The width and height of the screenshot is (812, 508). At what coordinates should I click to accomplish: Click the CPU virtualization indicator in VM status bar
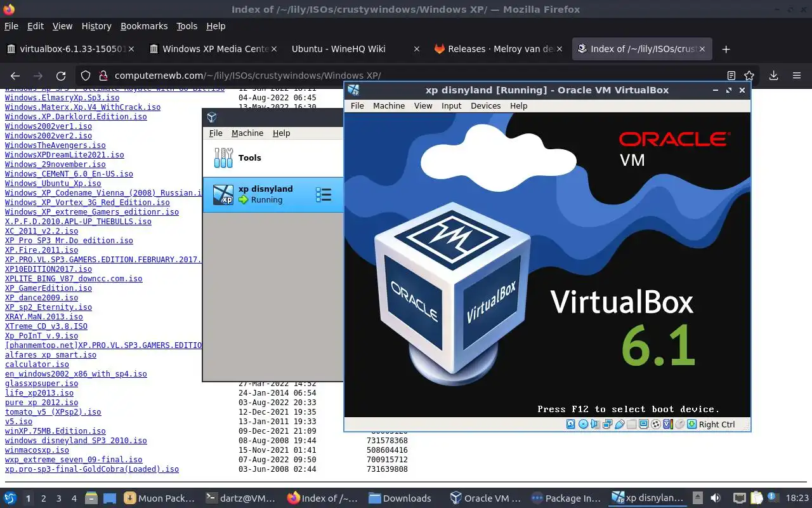668,424
